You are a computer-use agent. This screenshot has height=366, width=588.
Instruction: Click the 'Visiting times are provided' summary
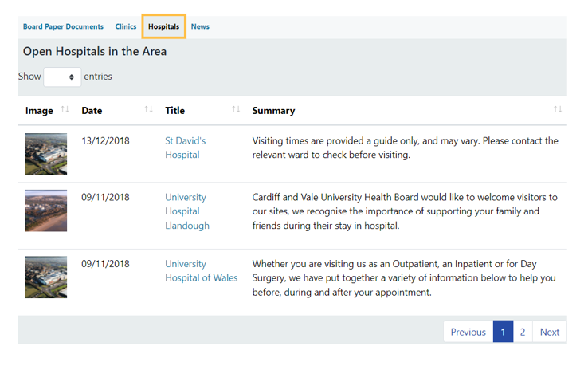(x=406, y=148)
